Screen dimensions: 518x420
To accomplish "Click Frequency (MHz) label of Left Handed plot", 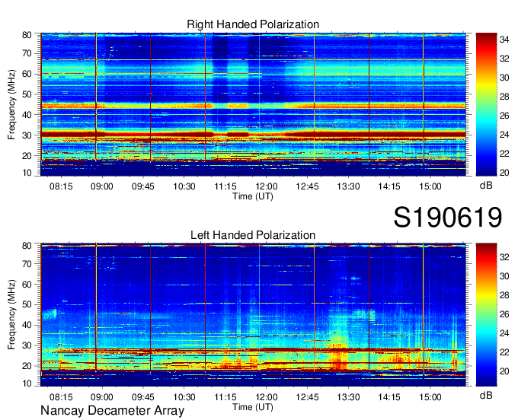I will [11, 315].
